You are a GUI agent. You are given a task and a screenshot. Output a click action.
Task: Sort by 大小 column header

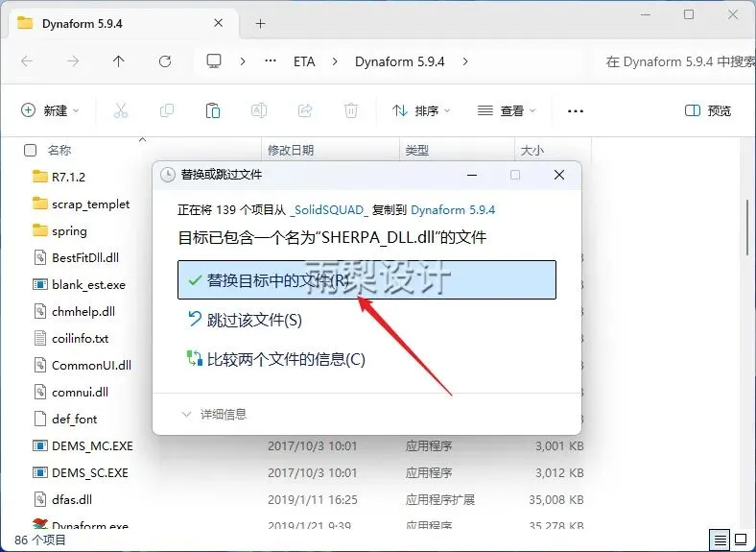coord(532,150)
